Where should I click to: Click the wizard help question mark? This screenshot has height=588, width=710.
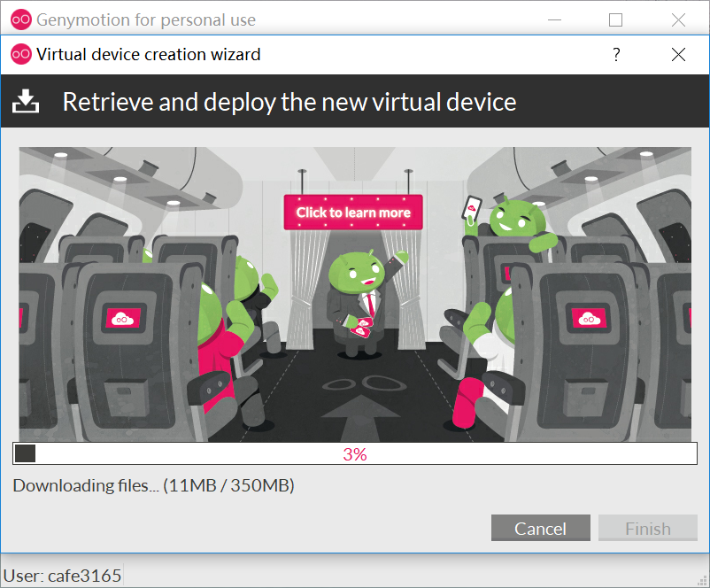coord(616,55)
